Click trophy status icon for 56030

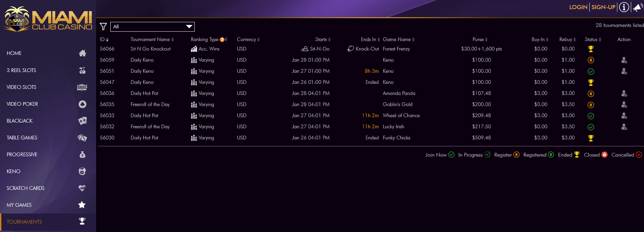click(591, 138)
